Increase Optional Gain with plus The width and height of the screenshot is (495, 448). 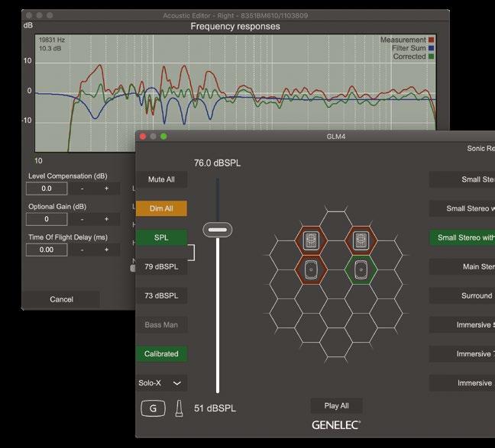[x=107, y=219]
